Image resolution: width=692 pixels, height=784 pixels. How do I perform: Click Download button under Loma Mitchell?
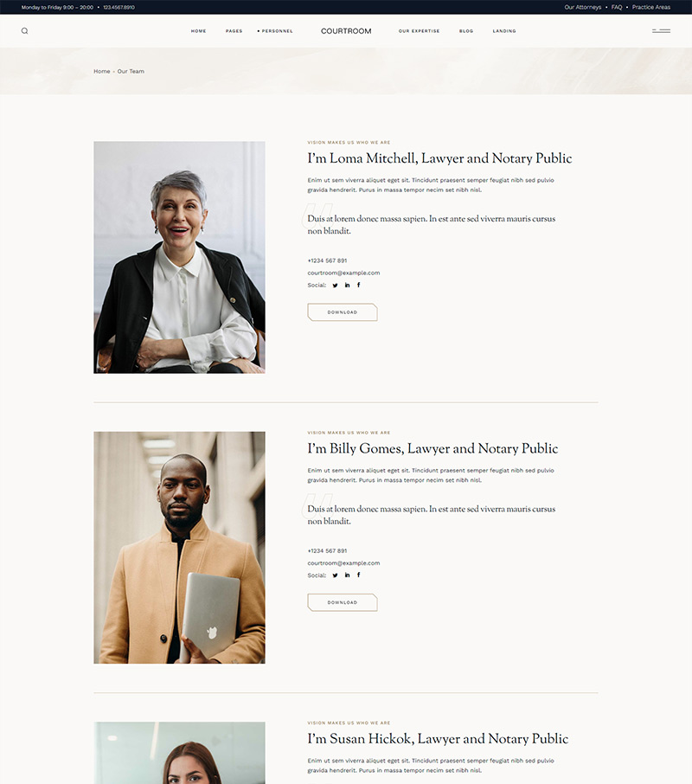pyautogui.click(x=343, y=312)
